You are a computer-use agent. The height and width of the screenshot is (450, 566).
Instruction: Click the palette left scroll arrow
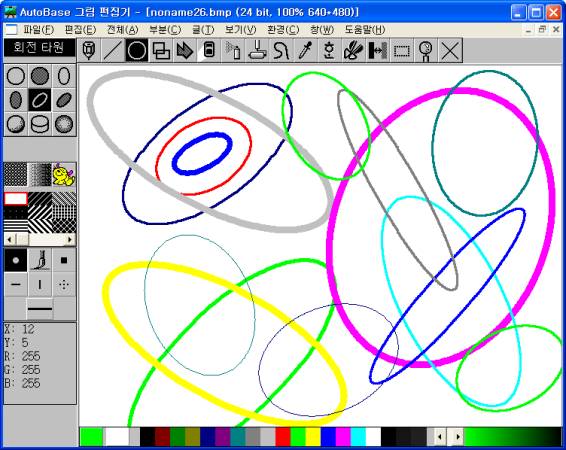click(440, 437)
